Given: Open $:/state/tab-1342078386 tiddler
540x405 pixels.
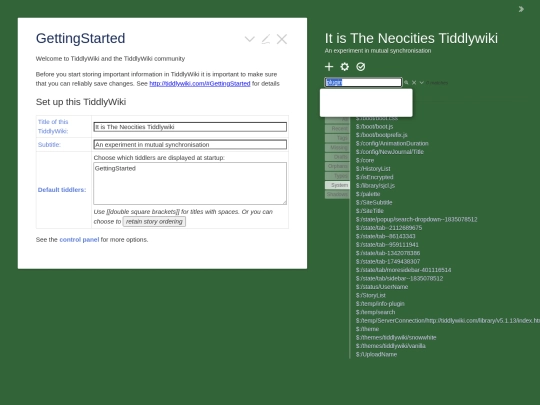Looking at the screenshot, I should tap(388, 253).
